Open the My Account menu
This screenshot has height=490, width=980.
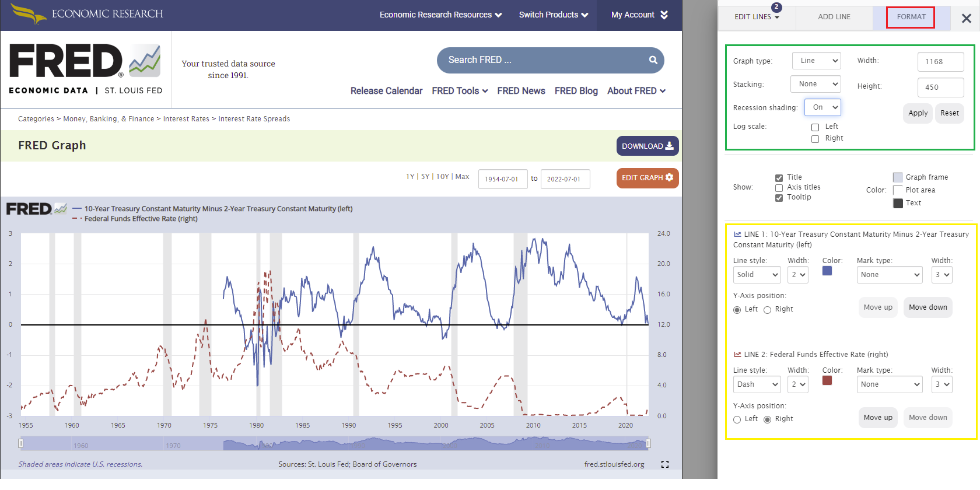(x=639, y=15)
